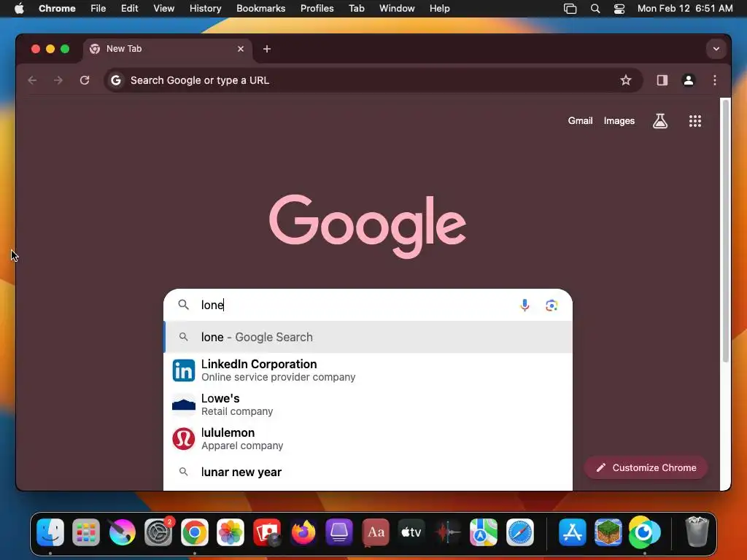Open Launchpad from the Dock
747x560 pixels.
[x=86, y=532]
